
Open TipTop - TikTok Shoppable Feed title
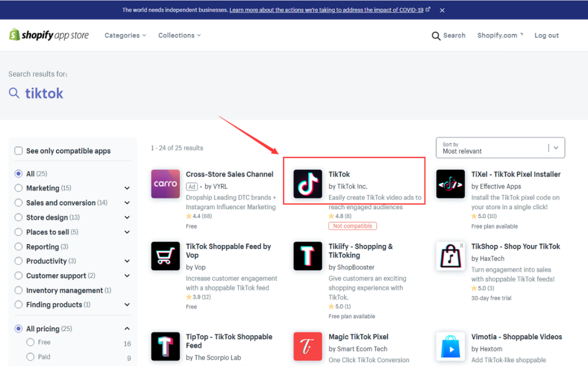(x=229, y=341)
